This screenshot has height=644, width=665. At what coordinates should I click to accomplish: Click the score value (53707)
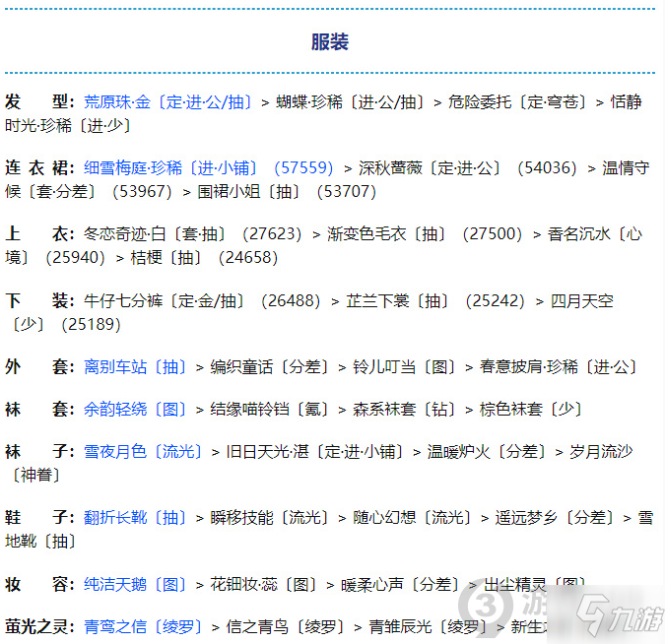click(x=347, y=192)
